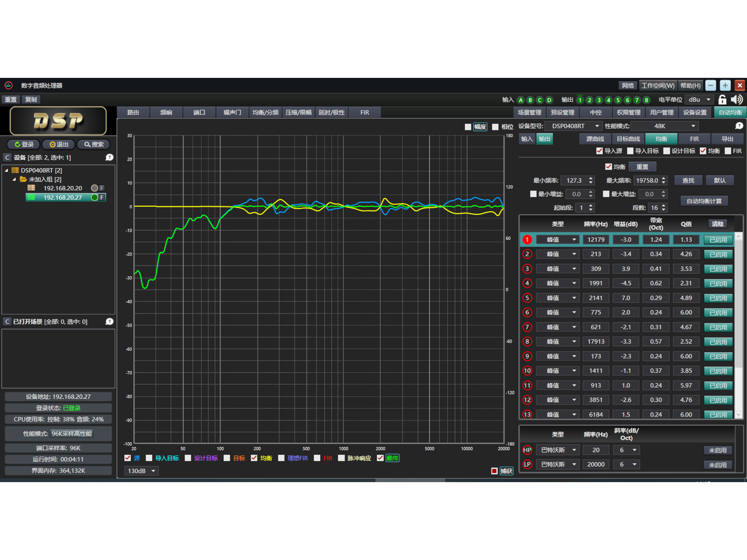
Task: Click status circle of 192.168.20.20
Action: click(95, 188)
